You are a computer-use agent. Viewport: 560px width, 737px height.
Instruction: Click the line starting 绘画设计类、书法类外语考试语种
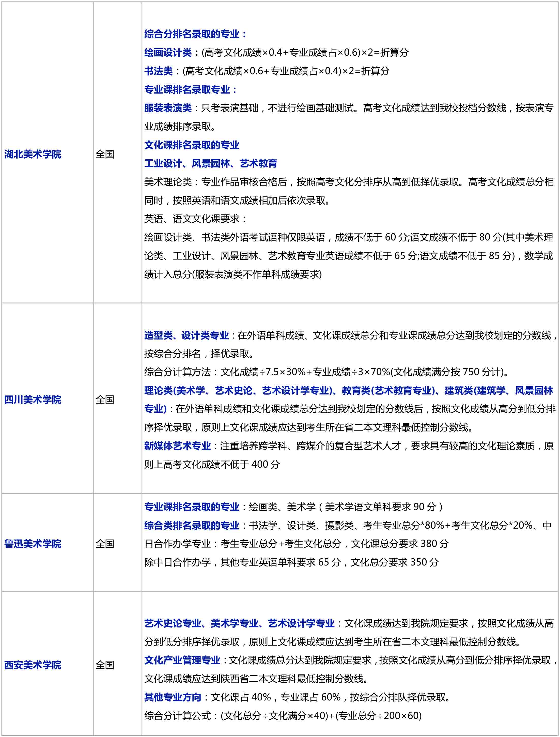click(349, 237)
